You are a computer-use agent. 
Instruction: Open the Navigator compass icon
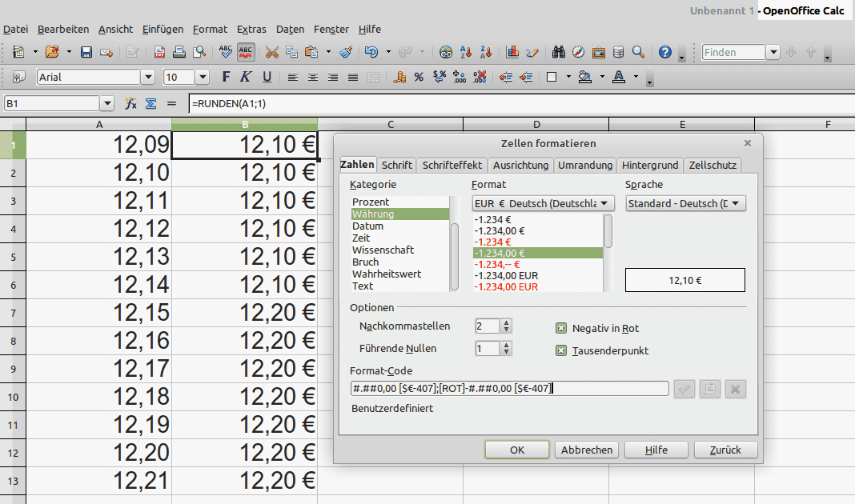point(578,52)
